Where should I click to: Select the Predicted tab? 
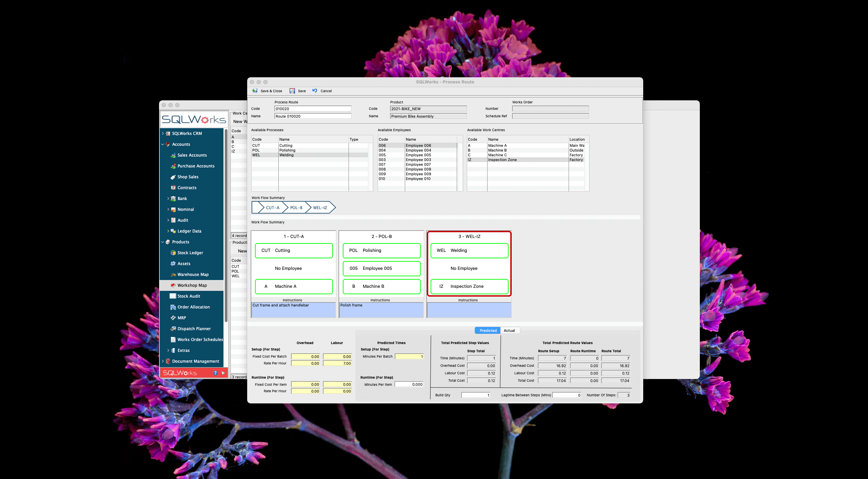(x=487, y=330)
